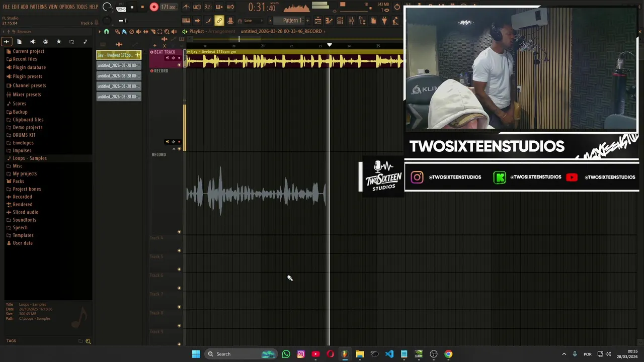Switch to browser starred favorites tab
The height and width of the screenshot is (362, 644).
(x=58, y=42)
